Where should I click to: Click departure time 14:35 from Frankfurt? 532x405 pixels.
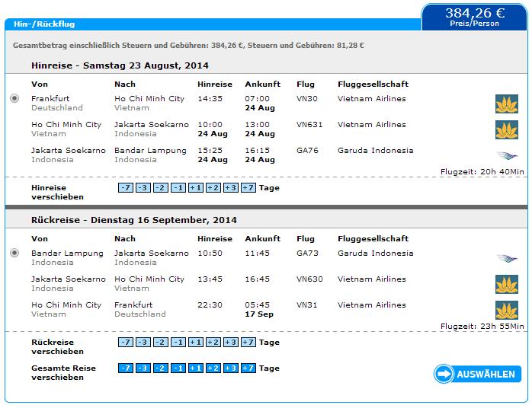[x=210, y=99]
